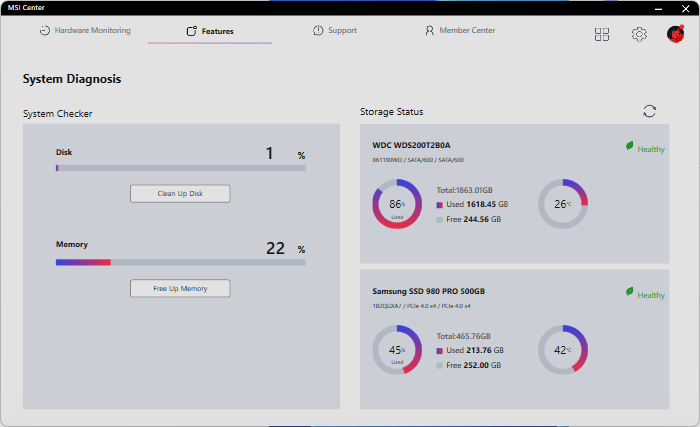Click the MSI Center title text

tap(26, 8)
